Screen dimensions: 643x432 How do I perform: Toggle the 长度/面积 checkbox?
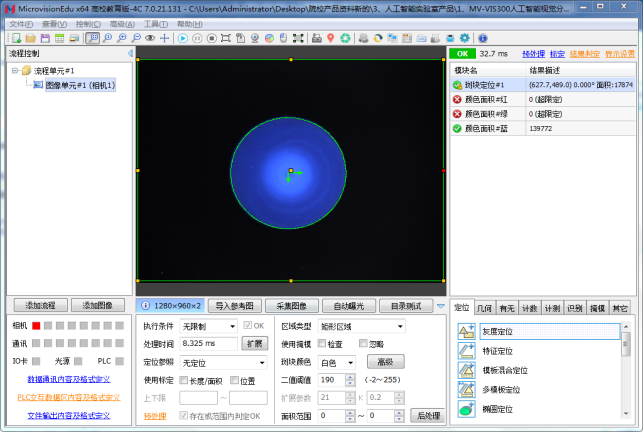pyautogui.click(x=184, y=380)
